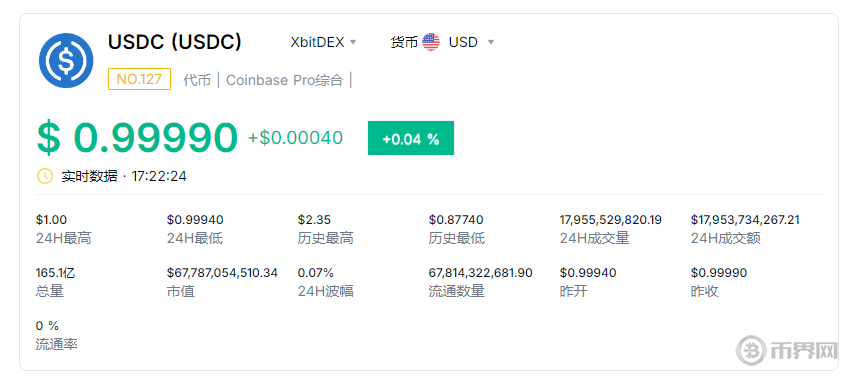Click the NO.127 rank badge
Screen dimensions: 849x378
[x=140, y=79]
